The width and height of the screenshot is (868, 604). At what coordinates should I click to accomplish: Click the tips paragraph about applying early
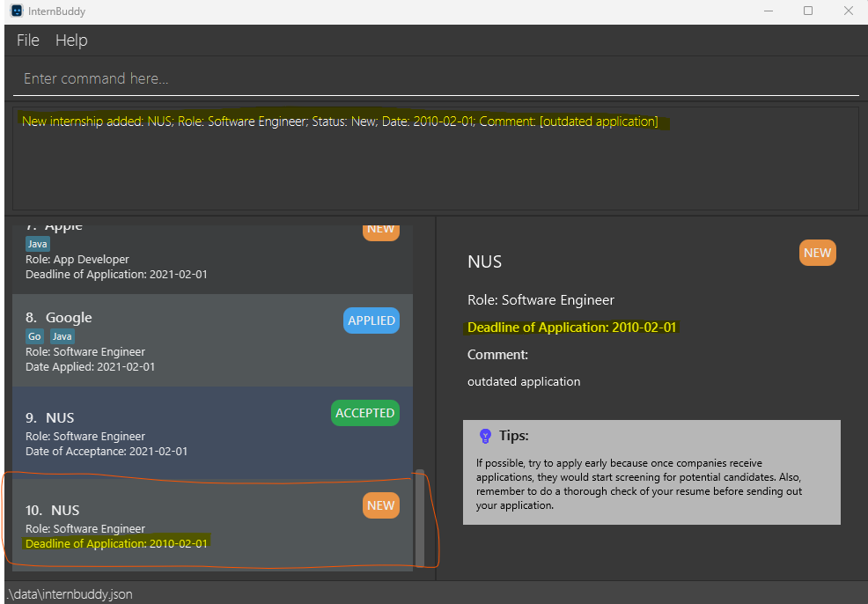click(x=639, y=484)
